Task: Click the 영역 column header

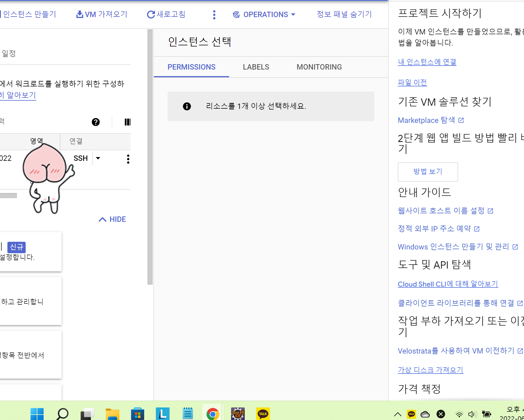Action: (x=36, y=141)
